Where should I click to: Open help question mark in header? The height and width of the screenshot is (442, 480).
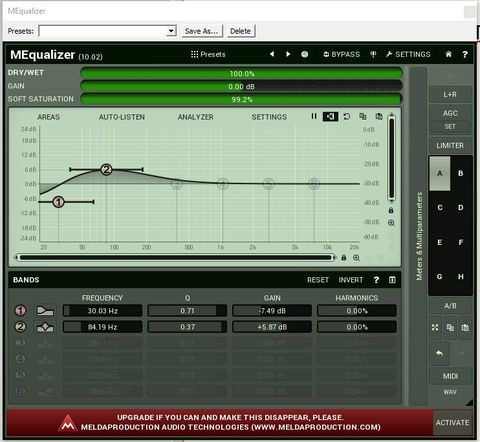coord(465,54)
